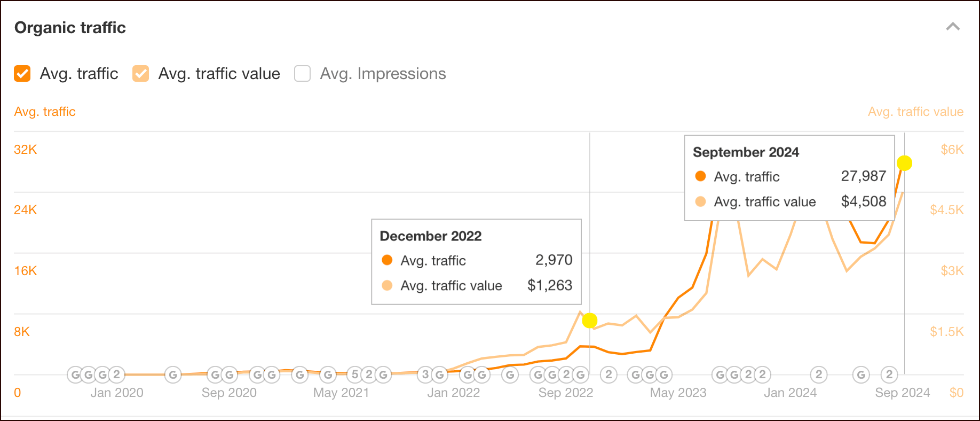The image size is (980, 421).
Task: Select the lone G marker between Jan and Sep 2020
Action: (172, 375)
